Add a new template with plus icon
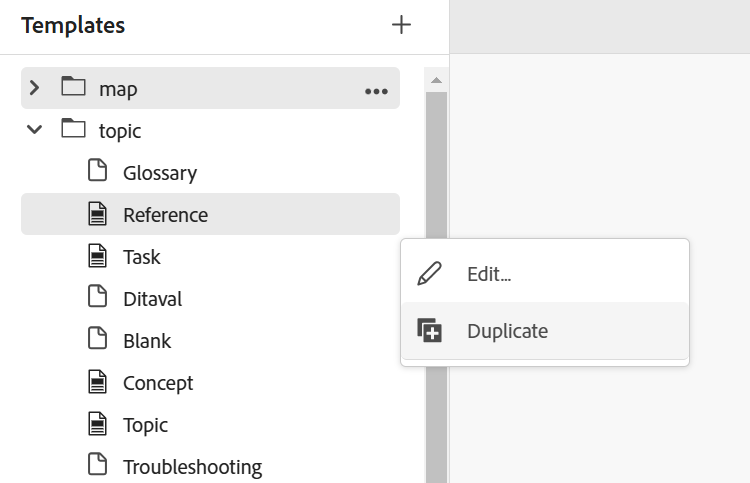Image resolution: width=750 pixels, height=483 pixels. 401,25
